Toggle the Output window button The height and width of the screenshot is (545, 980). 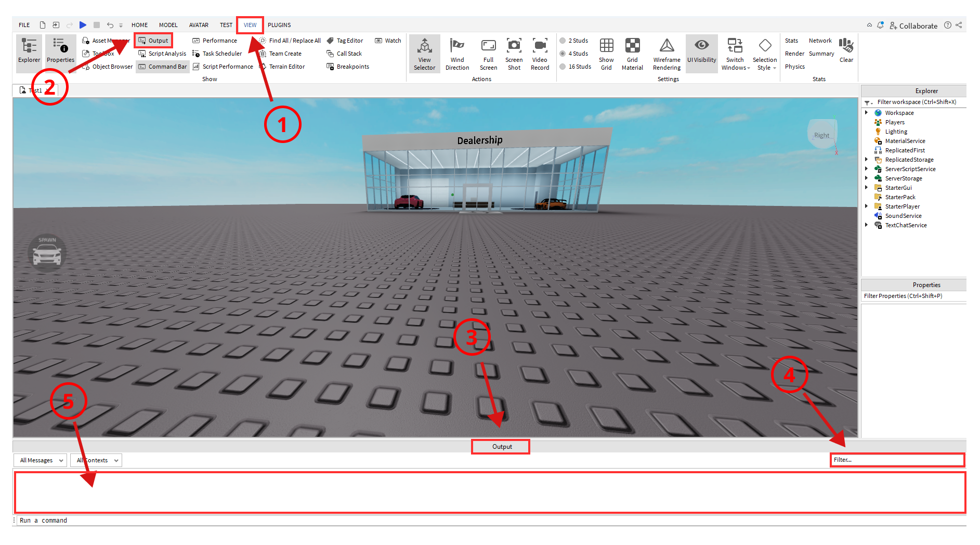coord(153,41)
